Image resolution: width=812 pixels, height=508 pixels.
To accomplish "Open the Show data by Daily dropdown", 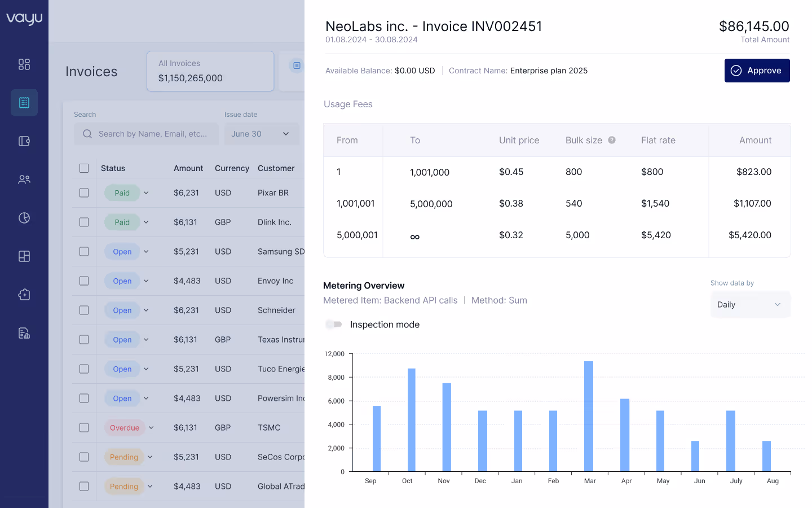I will [750, 305].
